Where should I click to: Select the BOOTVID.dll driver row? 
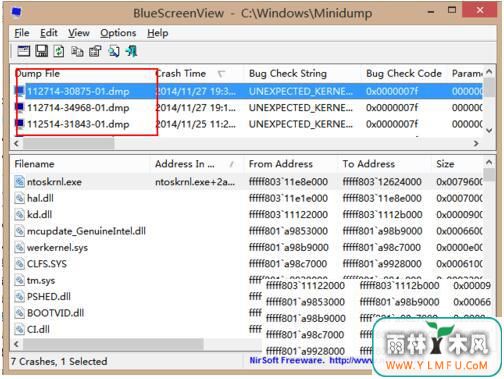137,313
